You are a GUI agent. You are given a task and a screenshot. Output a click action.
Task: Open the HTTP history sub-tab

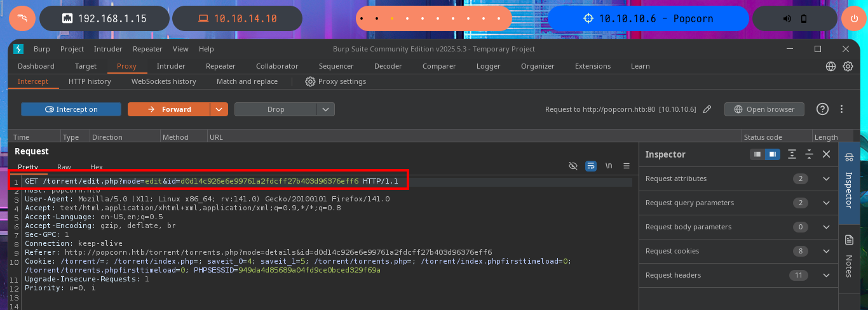coord(90,81)
